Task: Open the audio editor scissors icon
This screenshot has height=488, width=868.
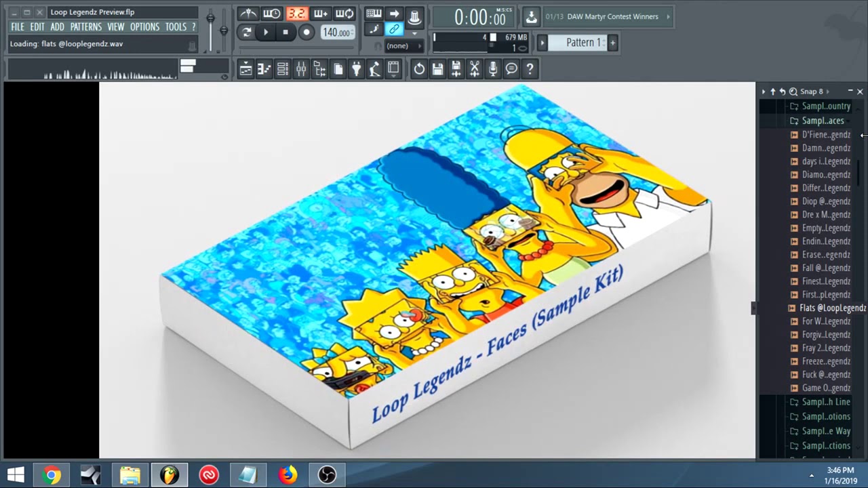Action: point(474,68)
